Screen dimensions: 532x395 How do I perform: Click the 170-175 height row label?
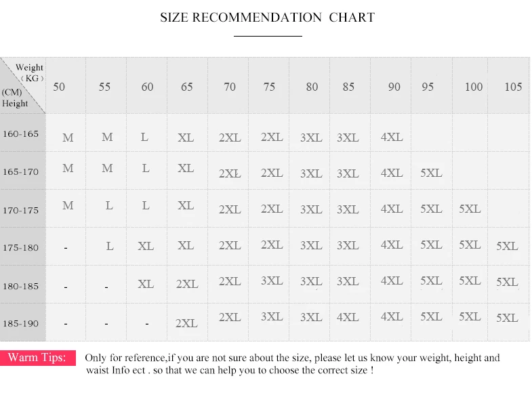[21, 210]
